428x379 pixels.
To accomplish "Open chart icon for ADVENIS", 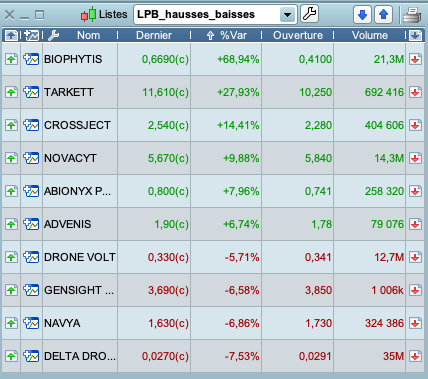I will pos(31,224).
